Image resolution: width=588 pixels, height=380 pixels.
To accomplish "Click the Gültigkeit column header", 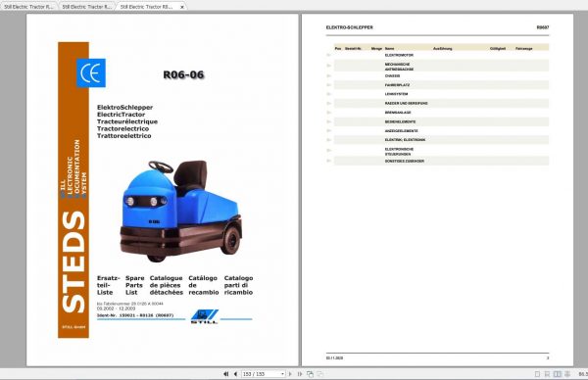I will 498,48.
